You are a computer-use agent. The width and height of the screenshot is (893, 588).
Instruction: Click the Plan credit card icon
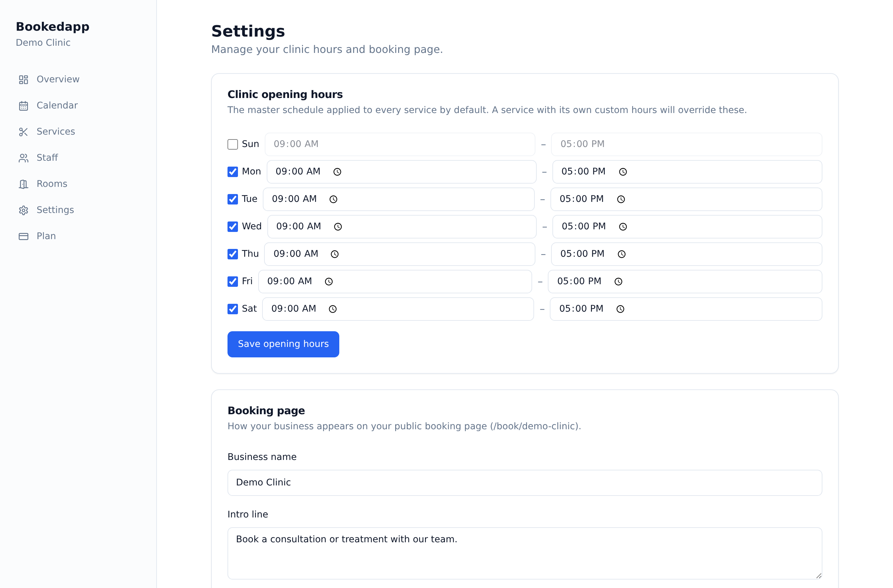coord(23,236)
